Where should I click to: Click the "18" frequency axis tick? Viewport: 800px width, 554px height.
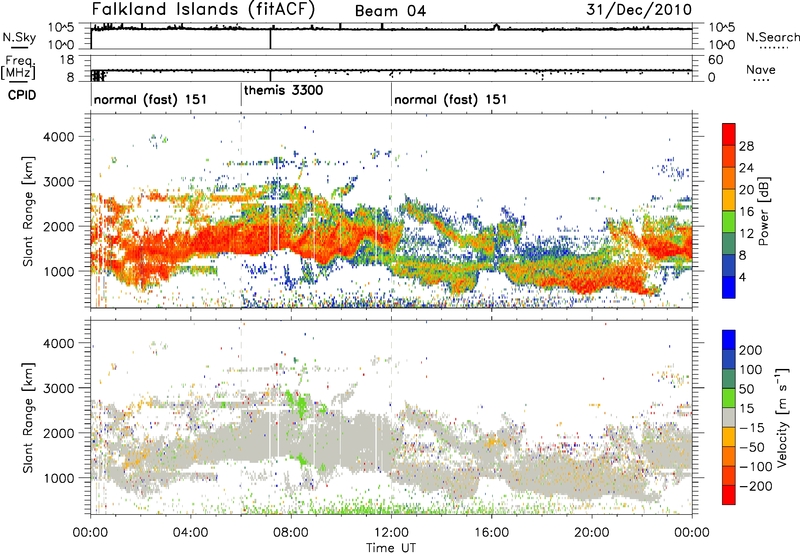(67, 60)
